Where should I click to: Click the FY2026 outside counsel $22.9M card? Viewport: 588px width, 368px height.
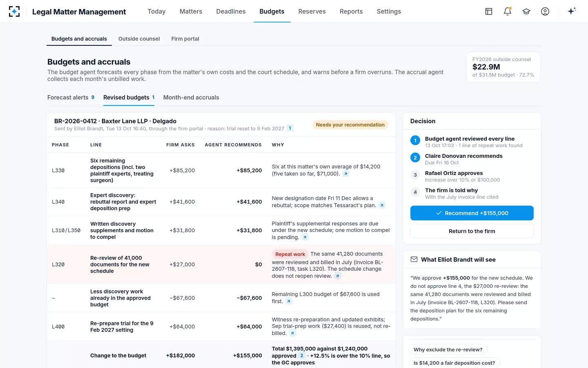pyautogui.click(x=503, y=67)
